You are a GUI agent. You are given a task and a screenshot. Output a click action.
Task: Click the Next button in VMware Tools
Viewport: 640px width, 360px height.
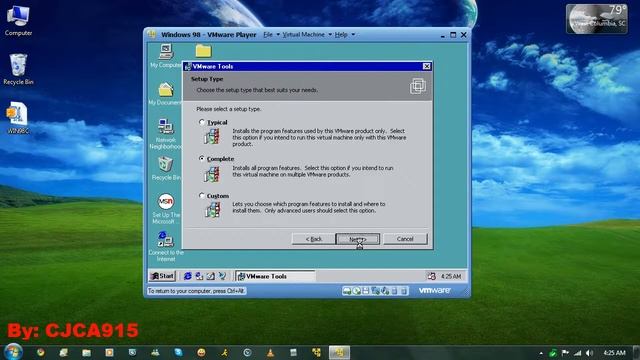pos(358,239)
